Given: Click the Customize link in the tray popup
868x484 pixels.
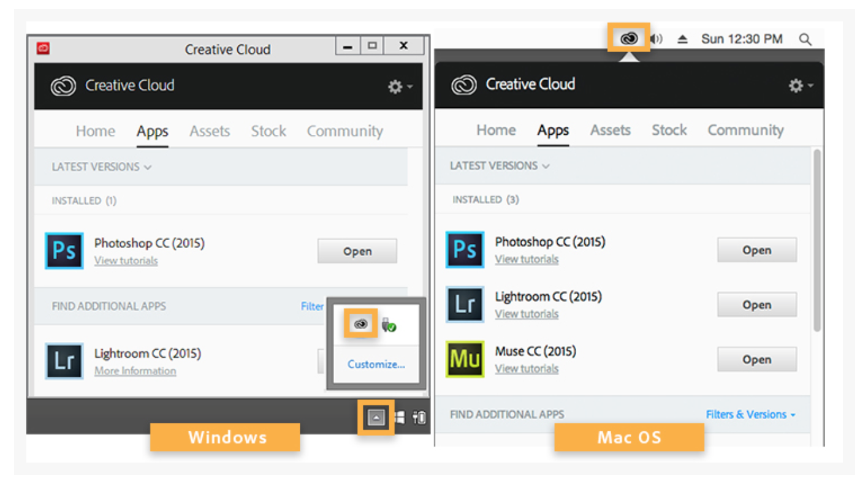Looking at the screenshot, I should click(376, 364).
